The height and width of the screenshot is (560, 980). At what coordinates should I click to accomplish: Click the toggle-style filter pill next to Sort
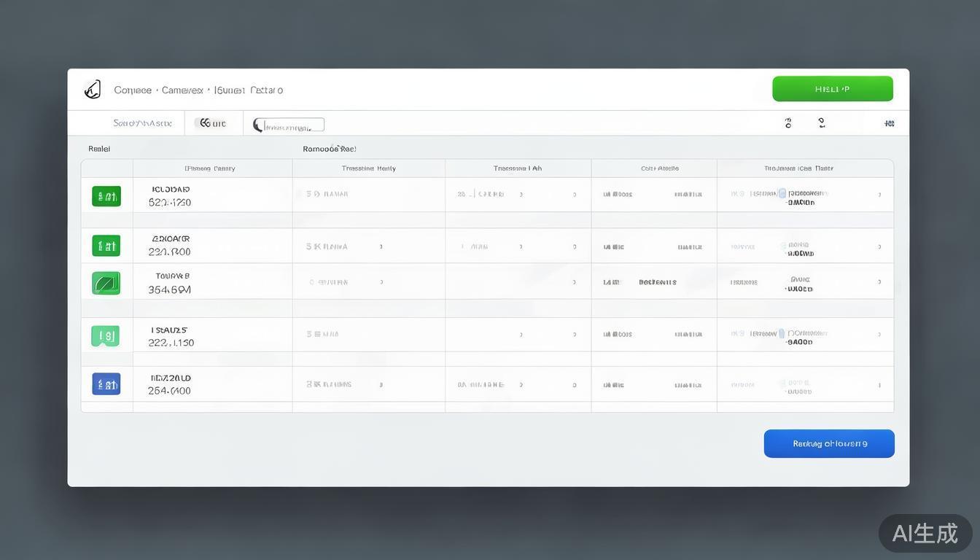(212, 122)
